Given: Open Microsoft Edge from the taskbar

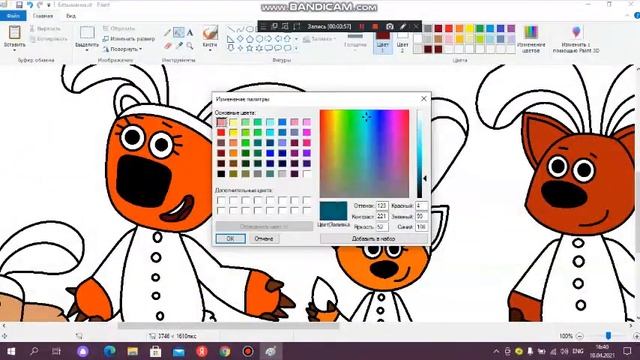Looking at the screenshot, I should tap(109, 351).
